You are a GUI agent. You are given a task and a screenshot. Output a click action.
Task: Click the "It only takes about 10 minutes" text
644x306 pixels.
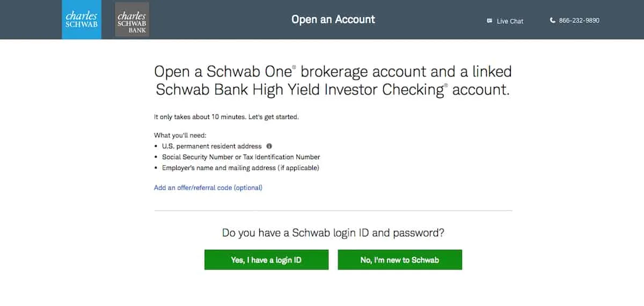coord(226,117)
